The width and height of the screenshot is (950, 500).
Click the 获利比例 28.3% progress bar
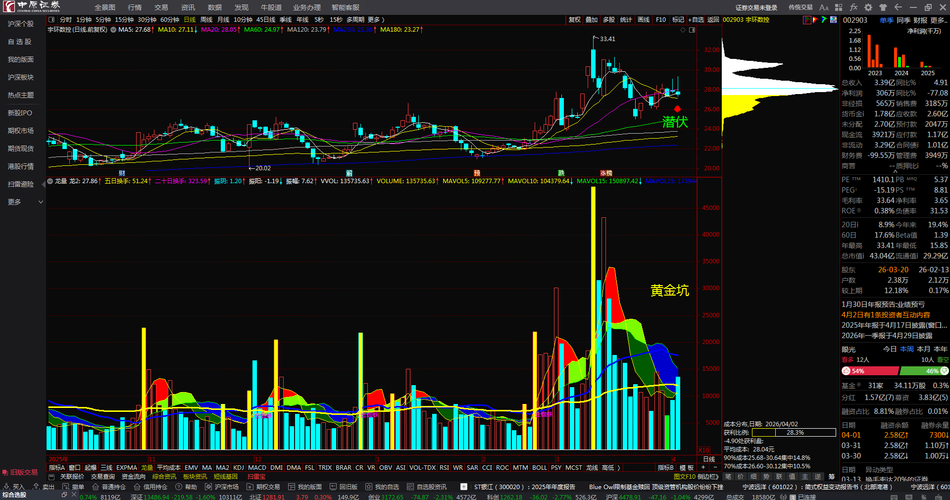[794, 433]
